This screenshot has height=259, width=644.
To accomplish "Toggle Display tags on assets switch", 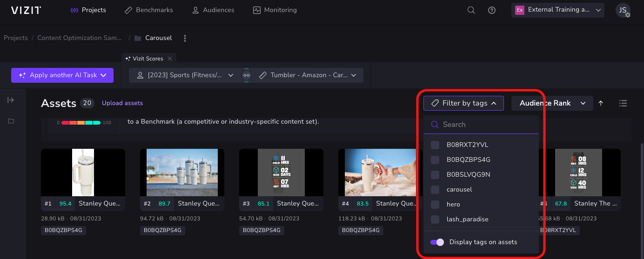I will pyautogui.click(x=437, y=242).
